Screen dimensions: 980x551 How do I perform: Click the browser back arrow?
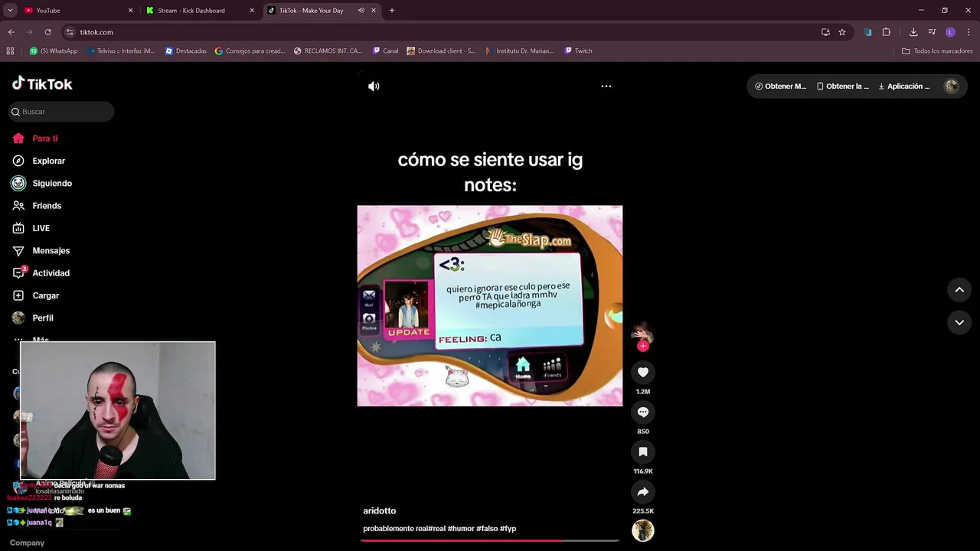click(11, 32)
